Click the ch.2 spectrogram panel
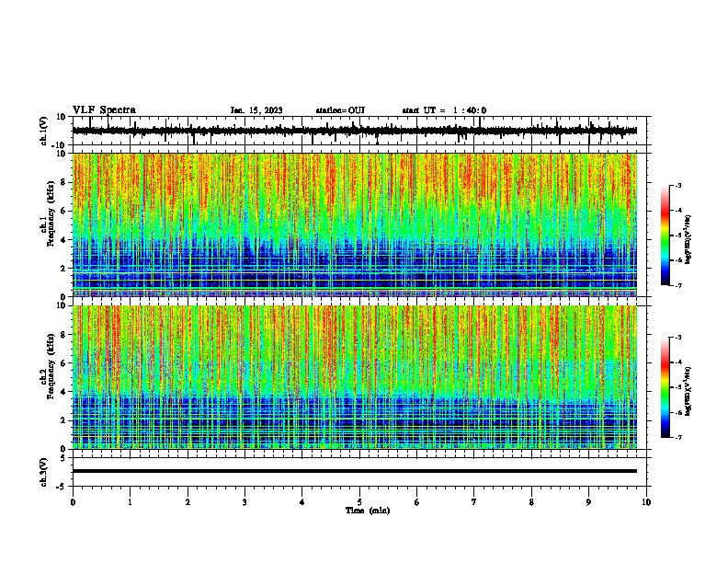 [x=355, y=377]
